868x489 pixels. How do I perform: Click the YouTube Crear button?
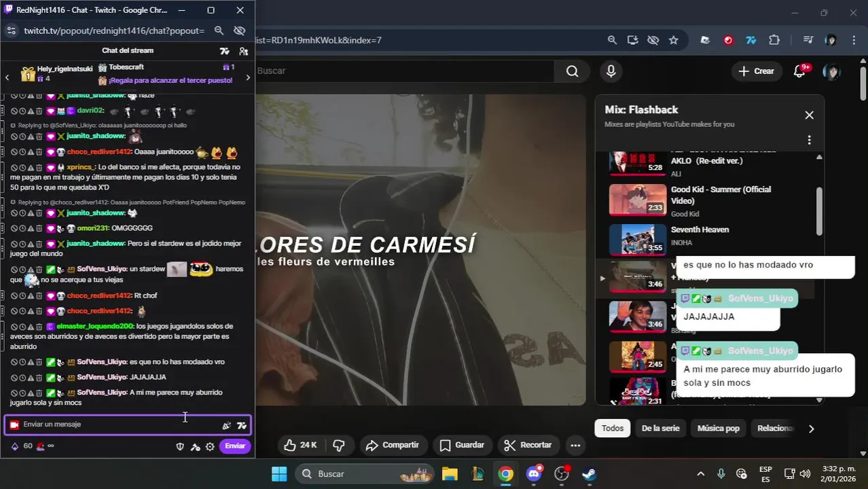(757, 71)
